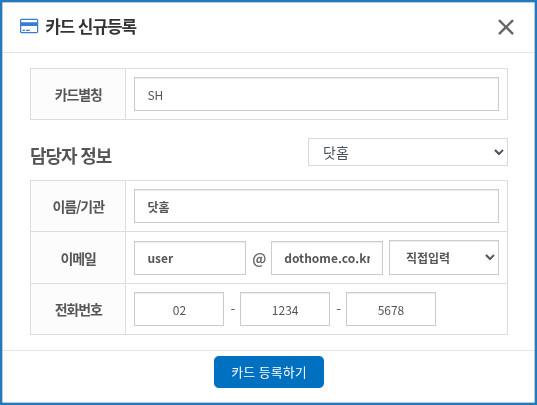Open the 직접입력 email domain dropdown

[x=444, y=257]
